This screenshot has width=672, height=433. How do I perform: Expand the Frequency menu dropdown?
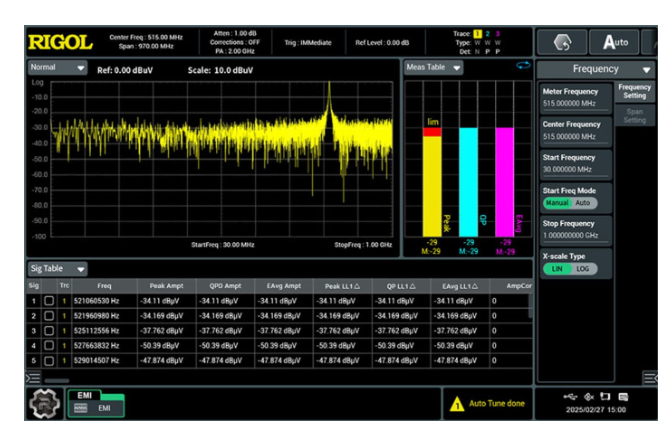596,69
